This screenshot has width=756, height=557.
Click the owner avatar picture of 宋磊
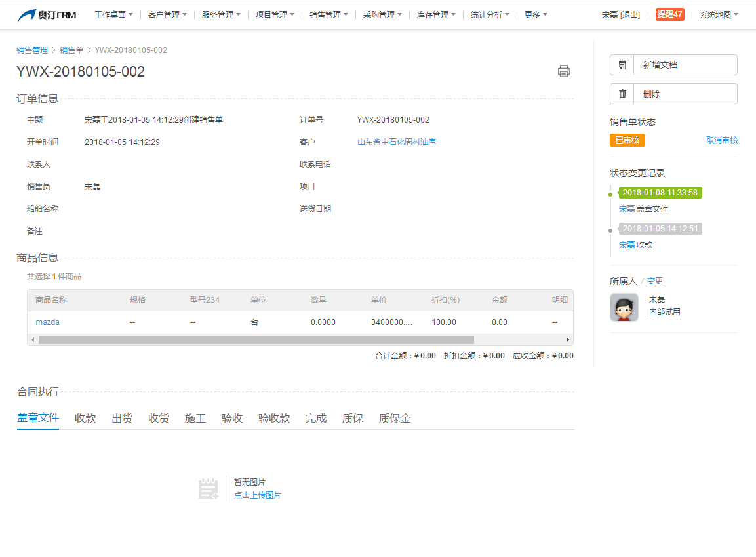pyautogui.click(x=624, y=307)
